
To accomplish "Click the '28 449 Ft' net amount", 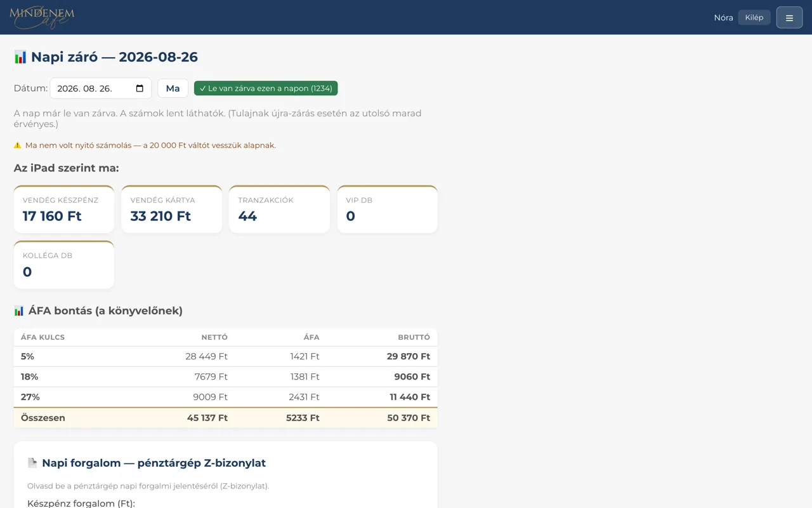I will (206, 356).
